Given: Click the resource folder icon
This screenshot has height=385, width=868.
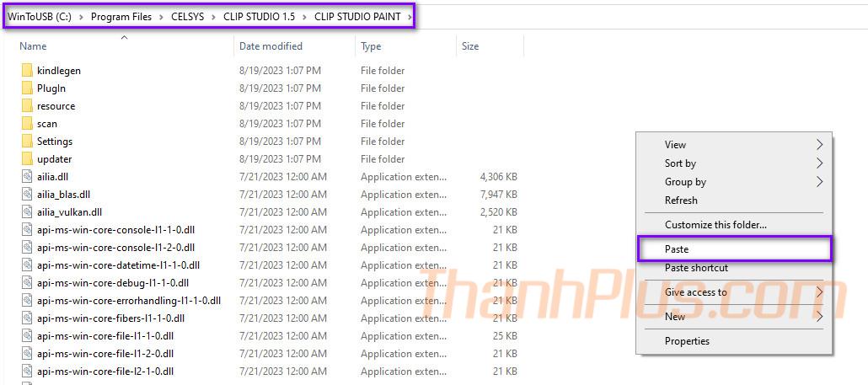Looking at the screenshot, I should [x=26, y=106].
